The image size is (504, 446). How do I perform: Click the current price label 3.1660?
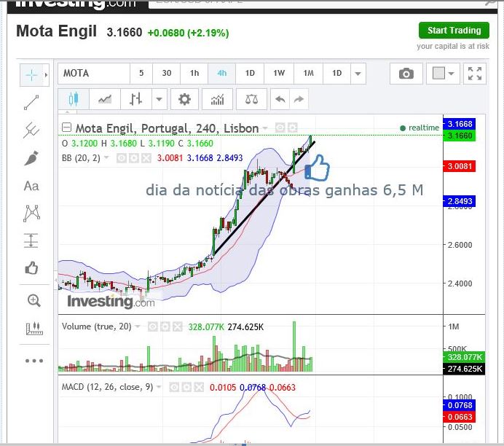click(x=460, y=136)
